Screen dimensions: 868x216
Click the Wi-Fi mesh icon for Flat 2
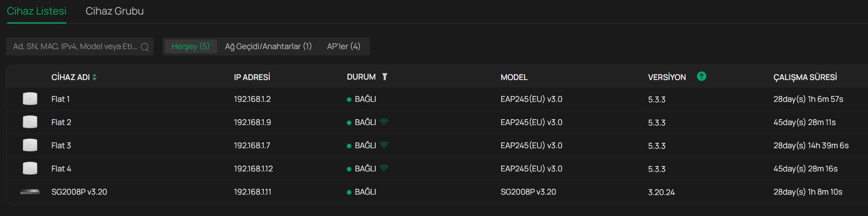(385, 122)
